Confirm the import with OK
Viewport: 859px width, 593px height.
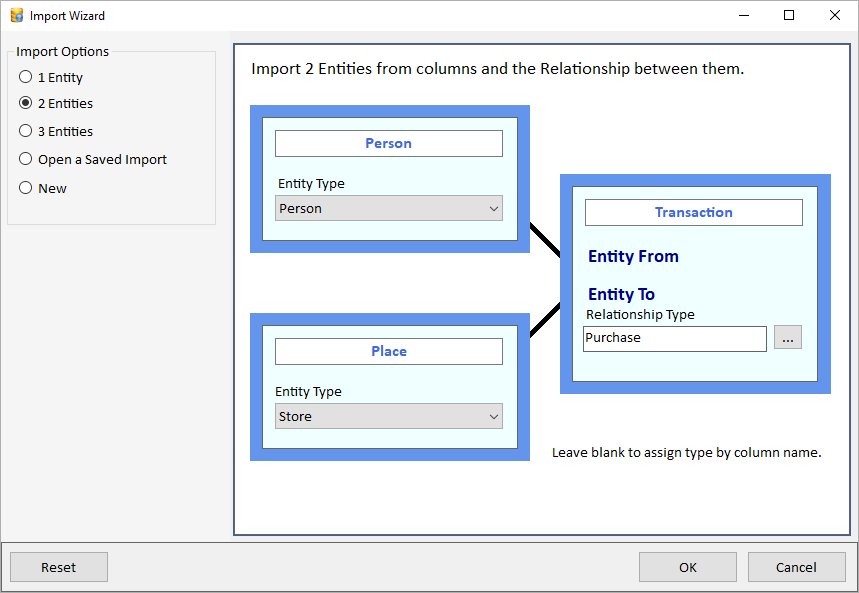[x=687, y=566]
